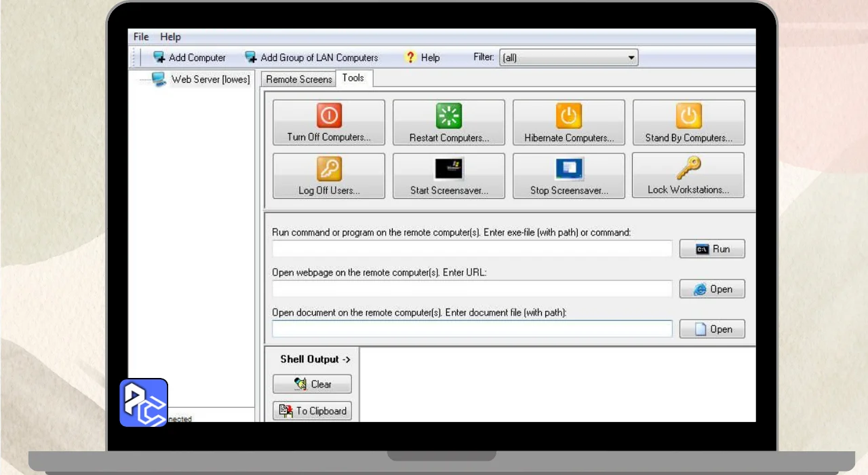Image resolution: width=868 pixels, height=475 pixels.
Task: Start the screensaver on remote computers
Action: 449,176
